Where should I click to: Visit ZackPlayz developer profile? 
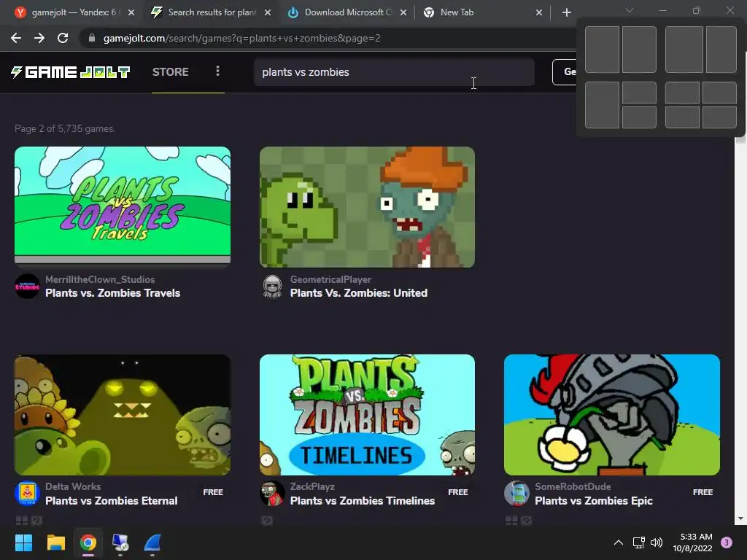click(x=312, y=486)
